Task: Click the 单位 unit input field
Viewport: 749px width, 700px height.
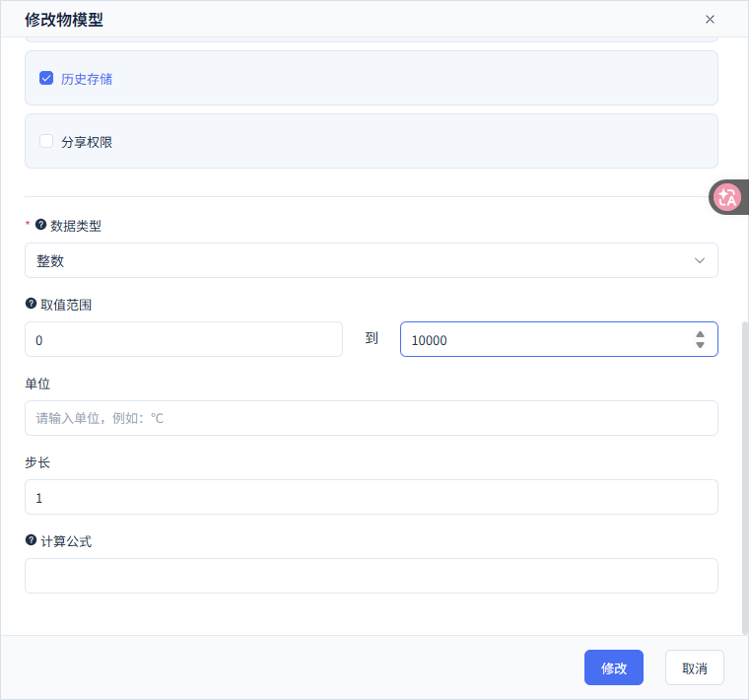Action: click(x=372, y=418)
